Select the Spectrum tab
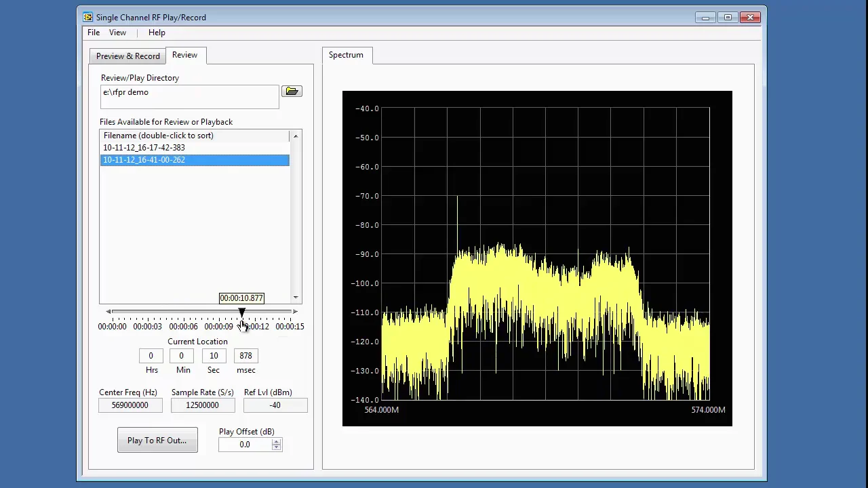The width and height of the screenshot is (868, 488). (346, 55)
